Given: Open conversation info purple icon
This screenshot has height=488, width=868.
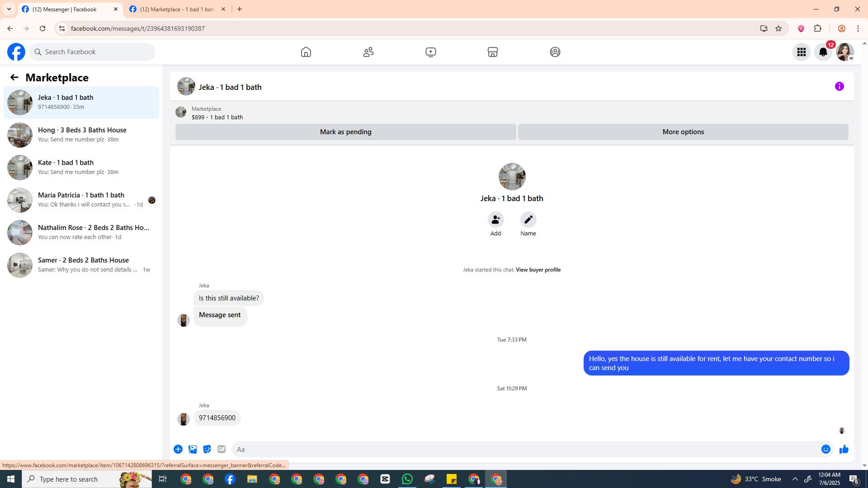Looking at the screenshot, I should click(x=840, y=86).
